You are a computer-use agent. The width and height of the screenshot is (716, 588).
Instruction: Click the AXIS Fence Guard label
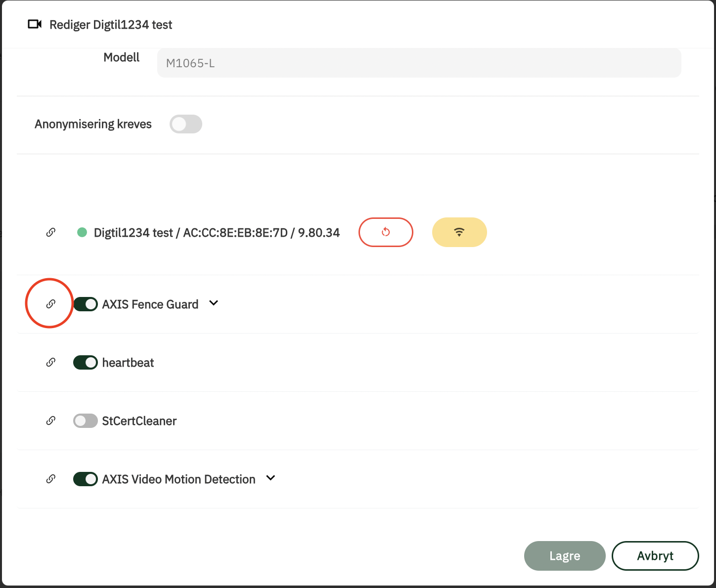tap(150, 304)
